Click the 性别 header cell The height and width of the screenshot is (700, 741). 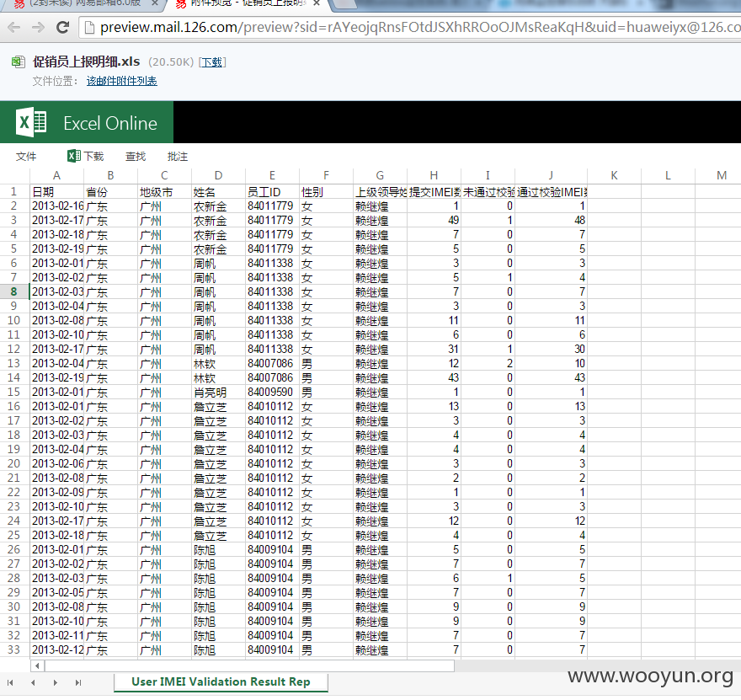coord(326,192)
